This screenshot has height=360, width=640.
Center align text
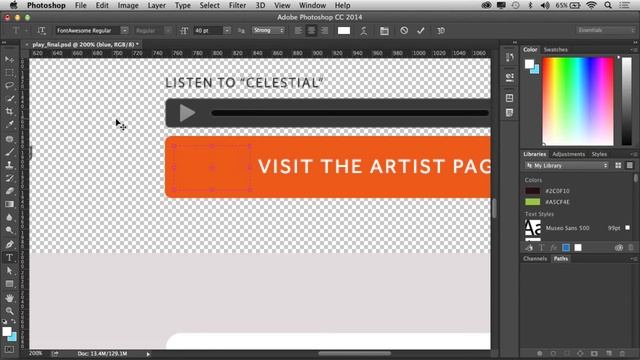(x=311, y=31)
